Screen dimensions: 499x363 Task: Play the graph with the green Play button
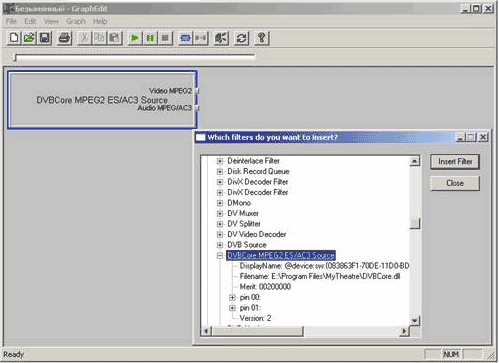click(x=135, y=38)
